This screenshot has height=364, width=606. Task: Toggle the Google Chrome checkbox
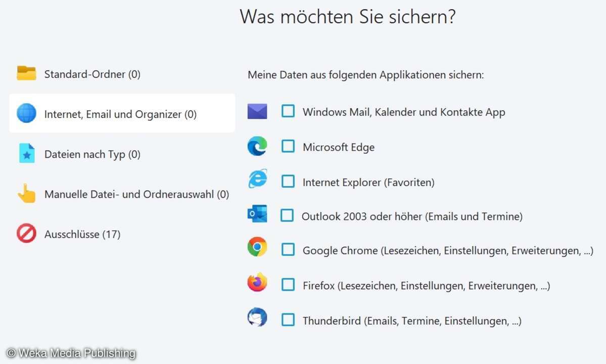[288, 250]
